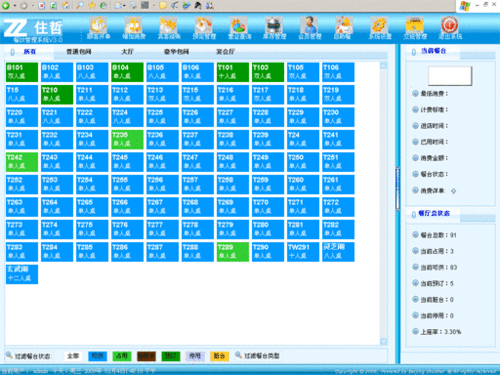The width and height of the screenshot is (500, 375).
Task: Filter by yellow 脏台 status
Action: pos(220,356)
